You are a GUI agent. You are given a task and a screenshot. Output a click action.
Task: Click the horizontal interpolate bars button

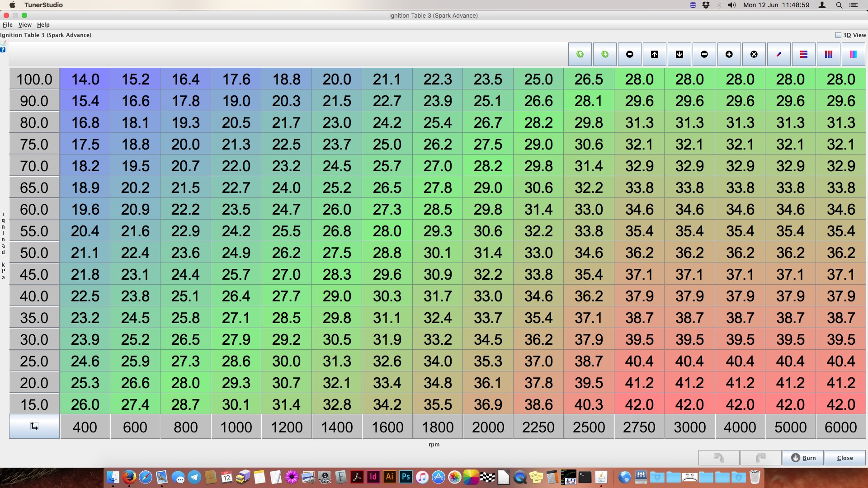(x=804, y=54)
